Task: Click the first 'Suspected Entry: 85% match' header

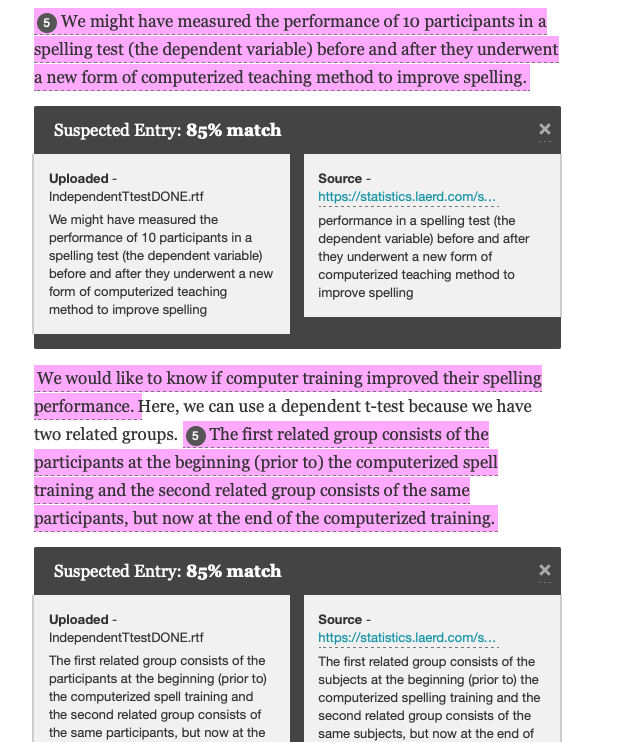Action: coord(168,130)
